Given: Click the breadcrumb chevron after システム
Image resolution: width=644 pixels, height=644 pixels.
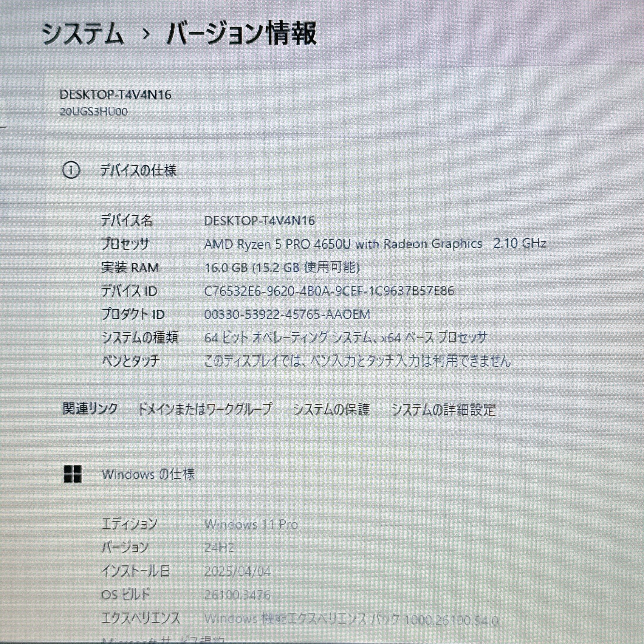Looking at the screenshot, I should (146, 34).
